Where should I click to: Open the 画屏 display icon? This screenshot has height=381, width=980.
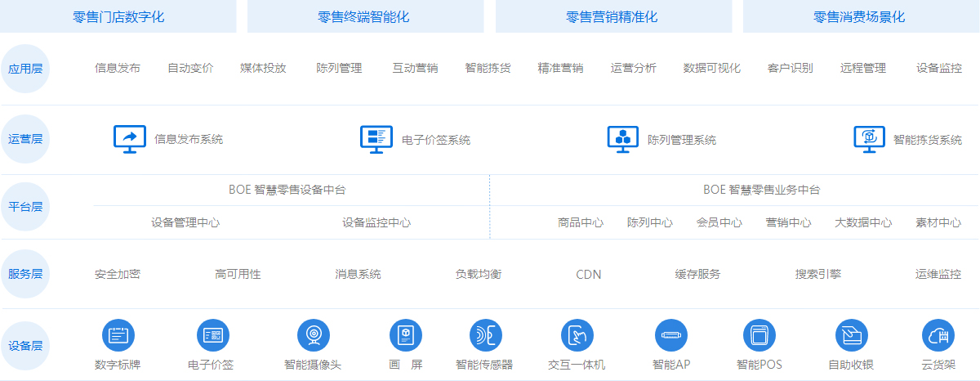click(x=405, y=335)
